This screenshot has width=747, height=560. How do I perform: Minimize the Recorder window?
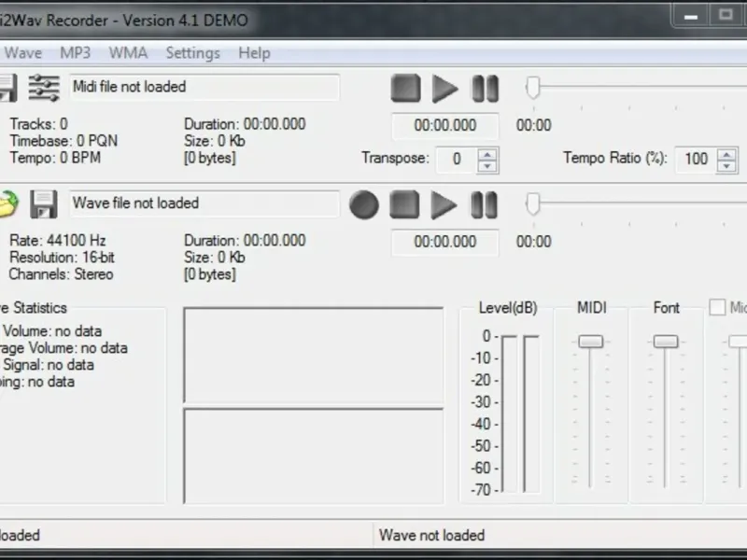691,17
